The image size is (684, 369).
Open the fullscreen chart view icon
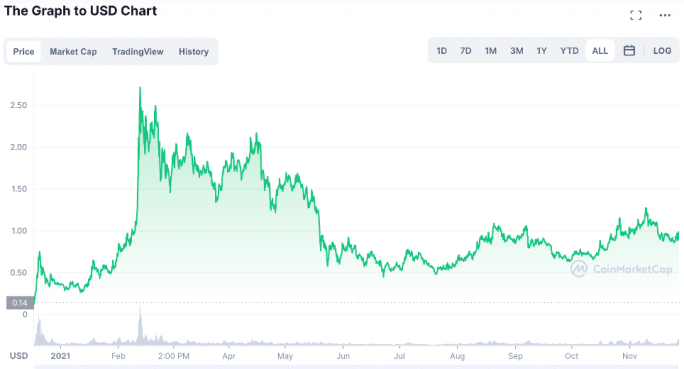point(636,16)
